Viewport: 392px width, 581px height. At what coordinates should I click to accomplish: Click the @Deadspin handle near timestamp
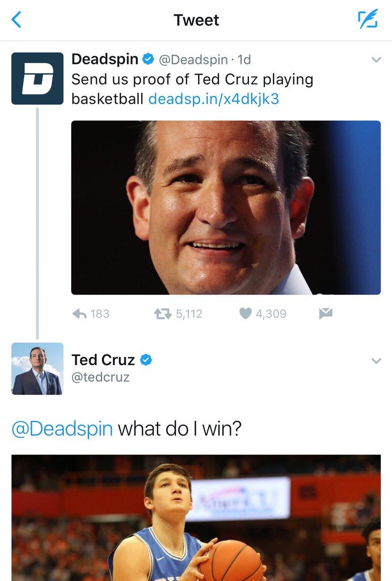(x=193, y=60)
